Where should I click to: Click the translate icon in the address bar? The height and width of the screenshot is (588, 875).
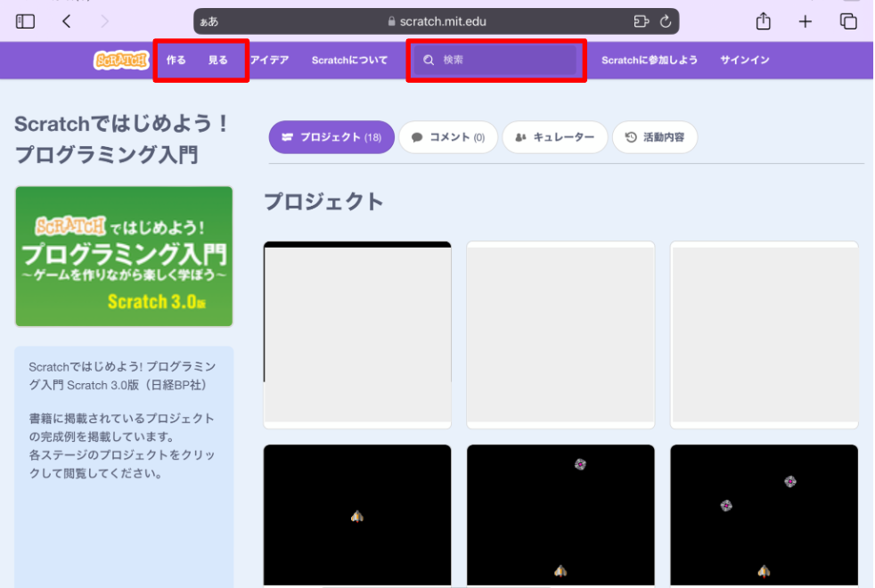coord(641,21)
